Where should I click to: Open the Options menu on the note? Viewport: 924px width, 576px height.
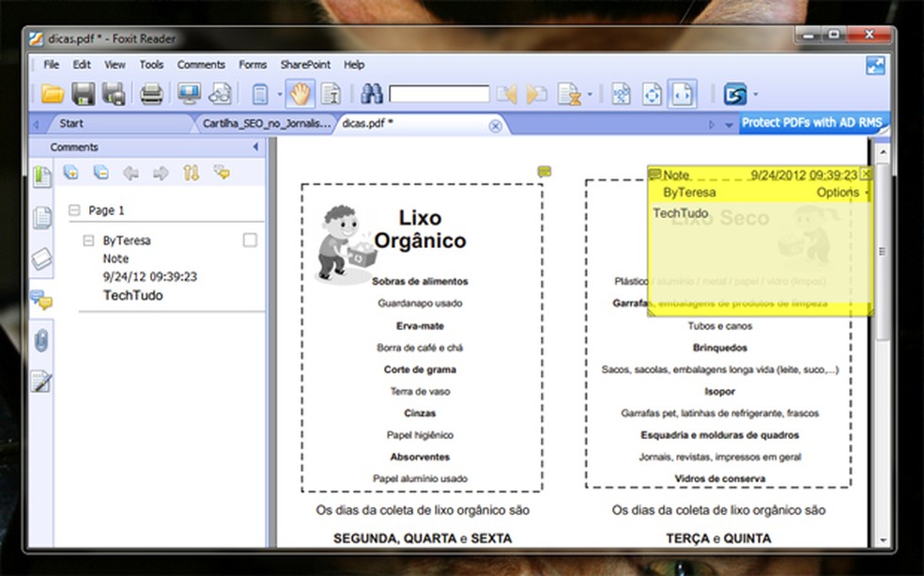[x=839, y=192]
